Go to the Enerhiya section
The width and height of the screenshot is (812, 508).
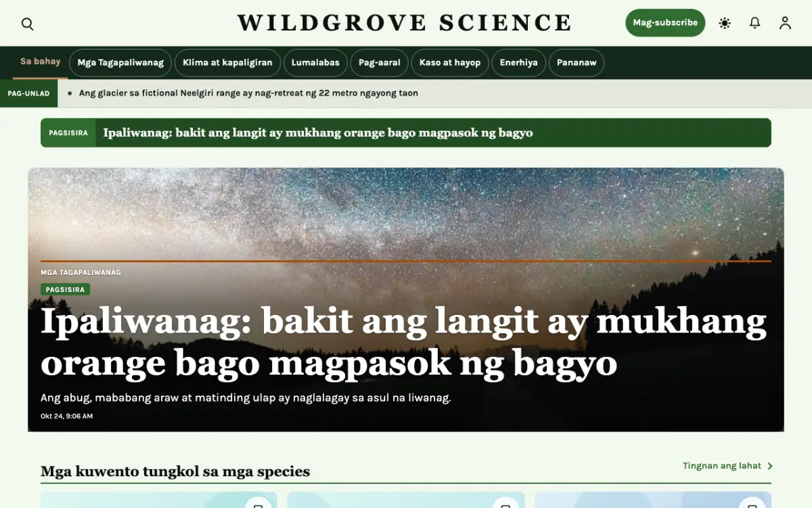[x=519, y=62]
